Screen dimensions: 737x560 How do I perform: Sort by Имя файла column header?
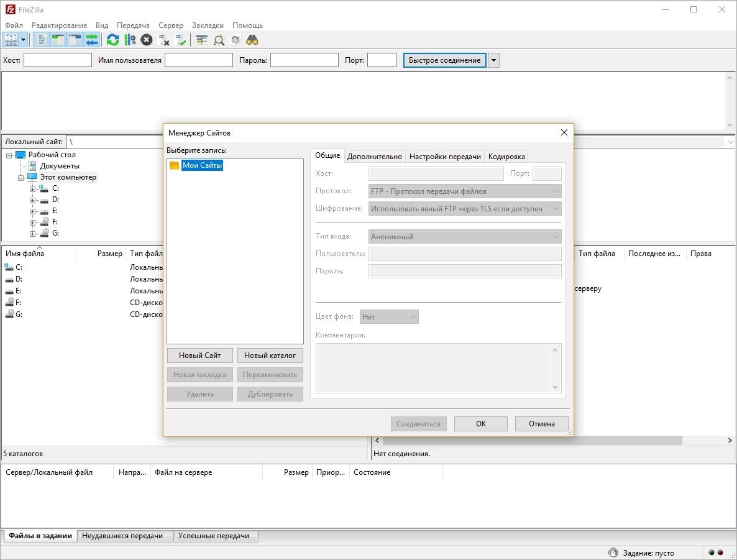(39, 254)
